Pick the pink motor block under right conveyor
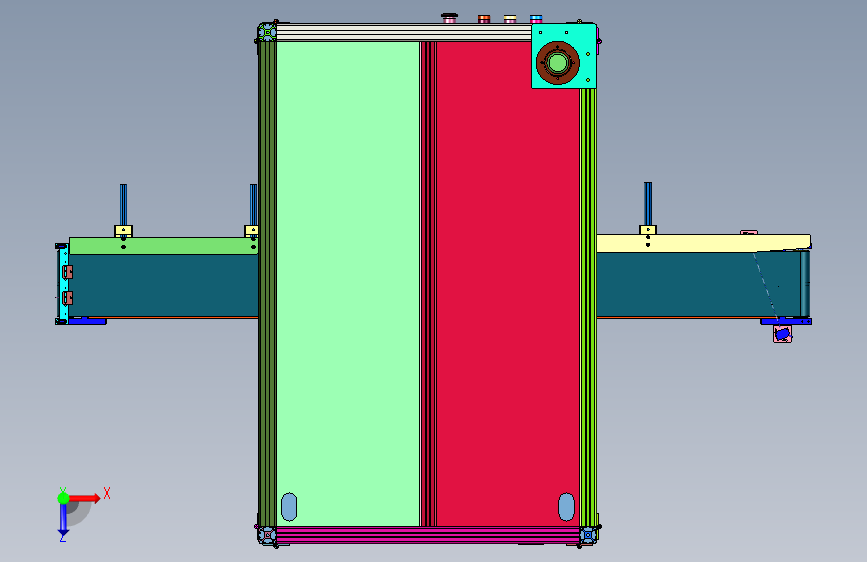This screenshot has width=867, height=562. [x=782, y=334]
